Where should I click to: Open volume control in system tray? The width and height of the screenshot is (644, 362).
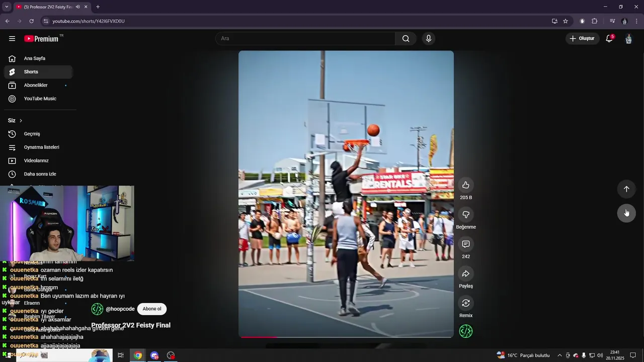click(x=600, y=355)
